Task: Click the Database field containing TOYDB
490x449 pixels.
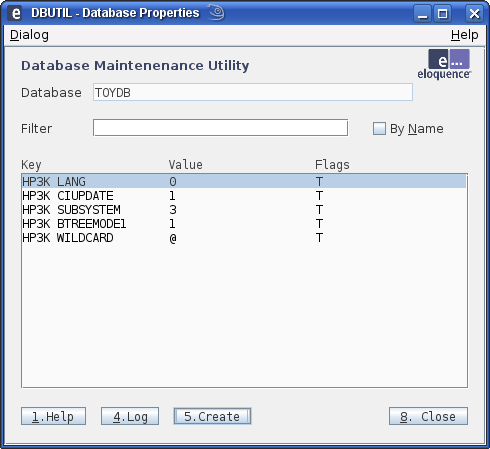Action: (253, 92)
